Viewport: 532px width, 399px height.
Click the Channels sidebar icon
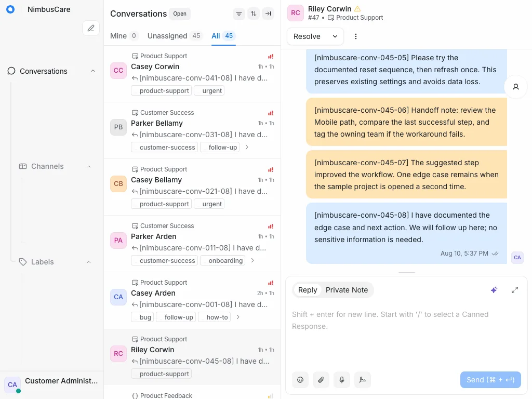(x=23, y=166)
